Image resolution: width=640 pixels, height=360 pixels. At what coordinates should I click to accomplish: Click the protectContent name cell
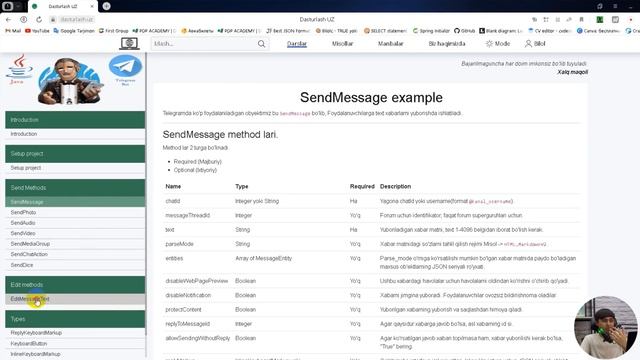point(183,309)
